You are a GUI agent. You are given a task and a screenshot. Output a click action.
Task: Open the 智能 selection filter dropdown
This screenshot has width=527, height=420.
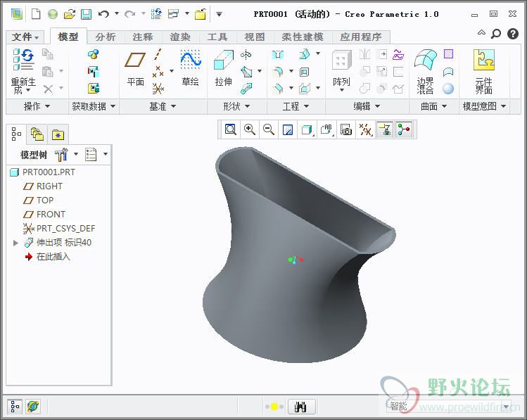click(506, 407)
